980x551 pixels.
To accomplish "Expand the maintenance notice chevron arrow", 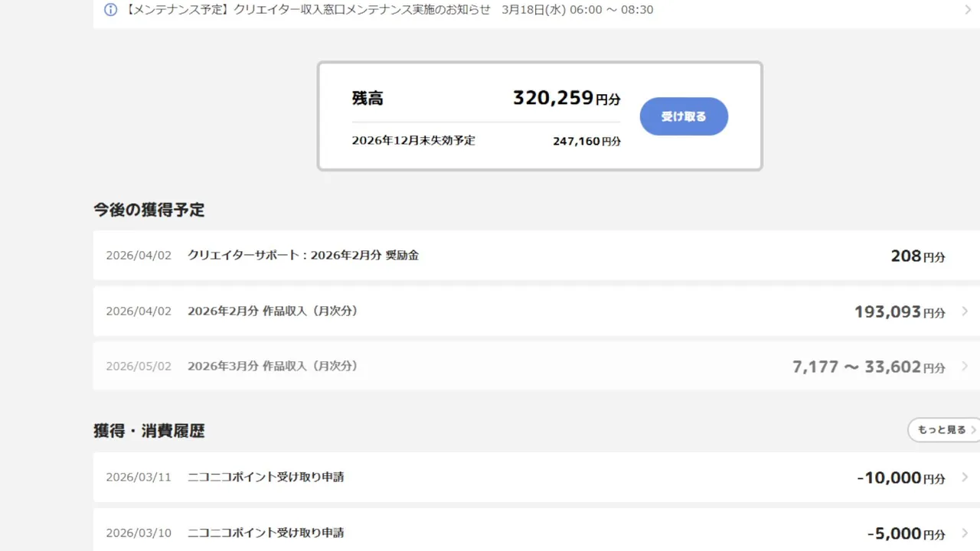I will click(969, 10).
